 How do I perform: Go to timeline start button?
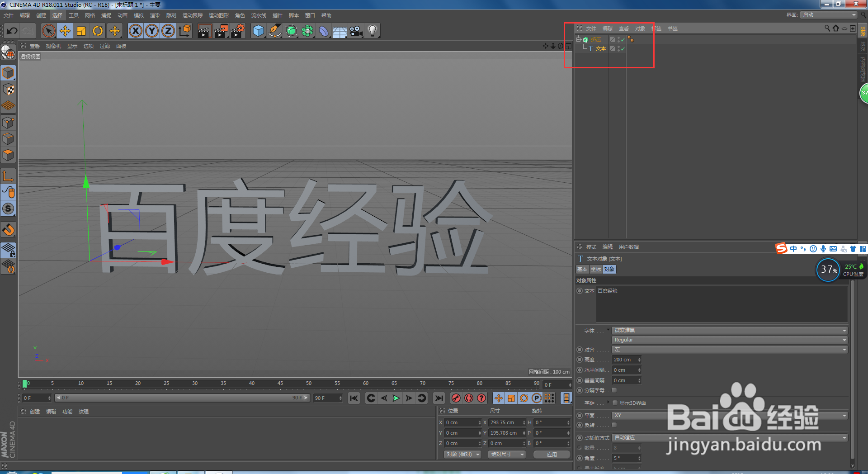[354, 398]
